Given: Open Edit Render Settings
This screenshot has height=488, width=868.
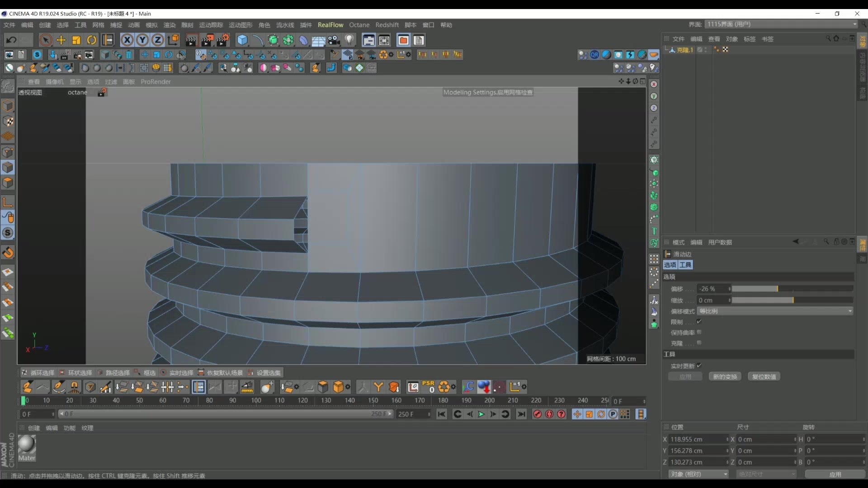Looking at the screenshot, I should click(222, 40).
